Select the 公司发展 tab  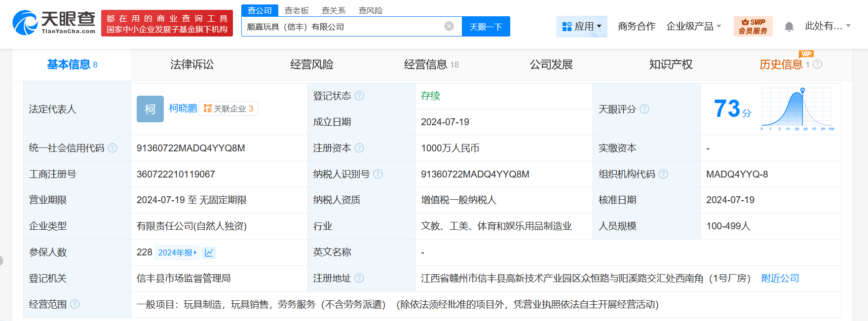(551, 65)
